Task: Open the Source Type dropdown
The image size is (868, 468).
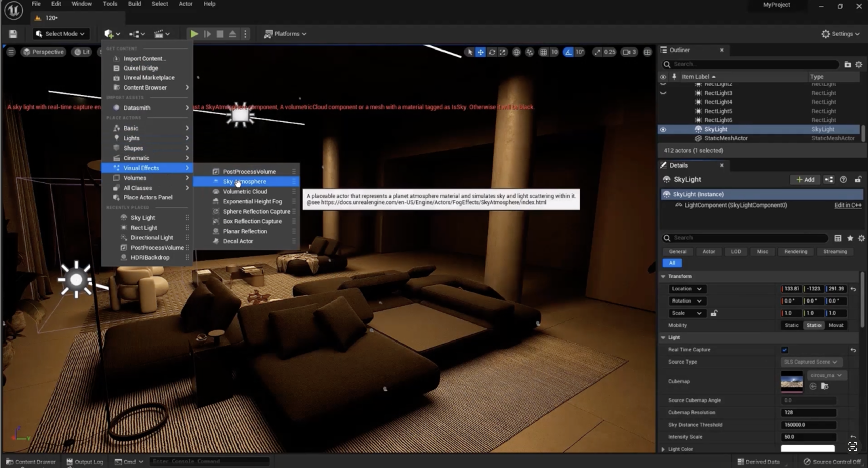Action: pos(810,362)
